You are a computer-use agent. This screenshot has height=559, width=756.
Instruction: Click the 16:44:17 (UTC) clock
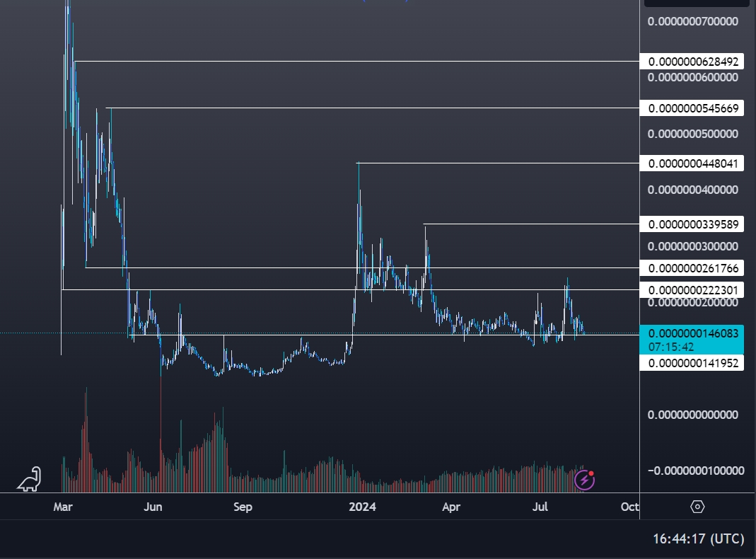point(698,538)
